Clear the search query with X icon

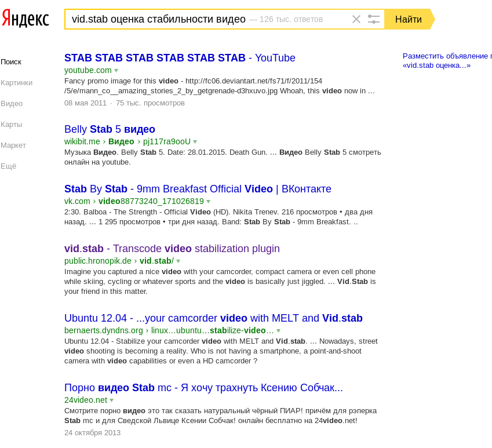[x=356, y=19]
